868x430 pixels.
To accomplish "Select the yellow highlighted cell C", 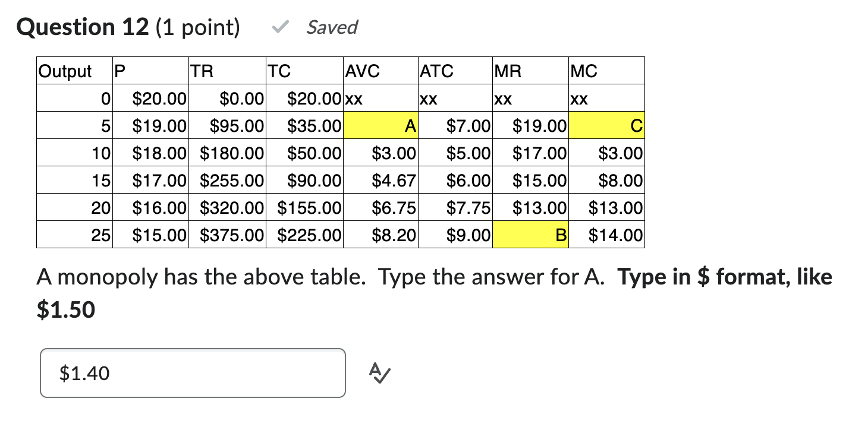I will coord(606,125).
